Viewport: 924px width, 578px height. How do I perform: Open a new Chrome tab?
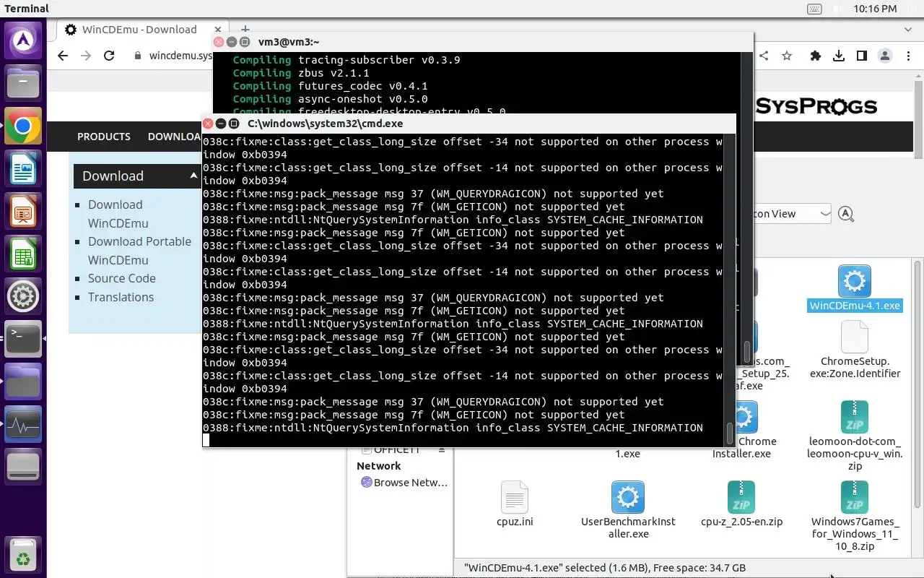pyautogui.click(x=245, y=30)
